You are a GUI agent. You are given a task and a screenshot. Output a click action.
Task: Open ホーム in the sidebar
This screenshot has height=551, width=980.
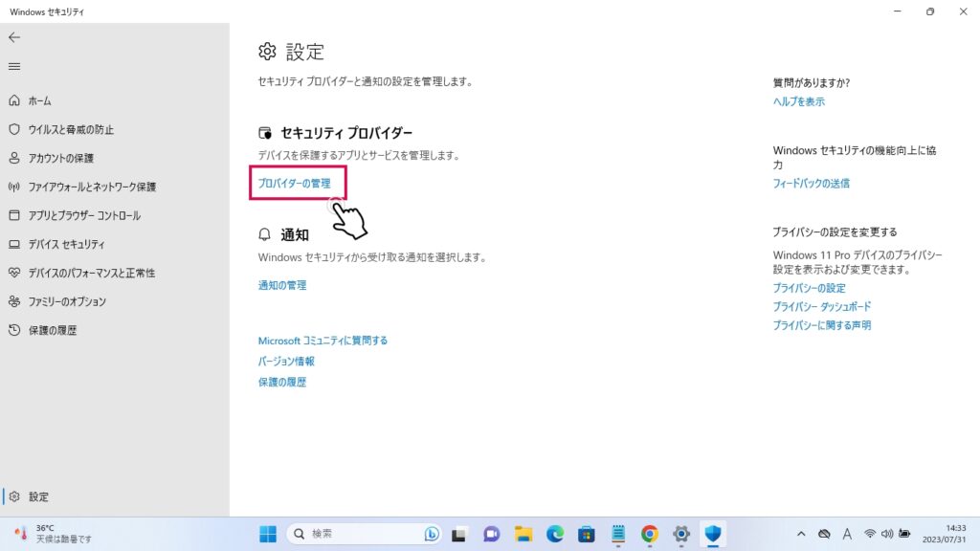(x=39, y=100)
